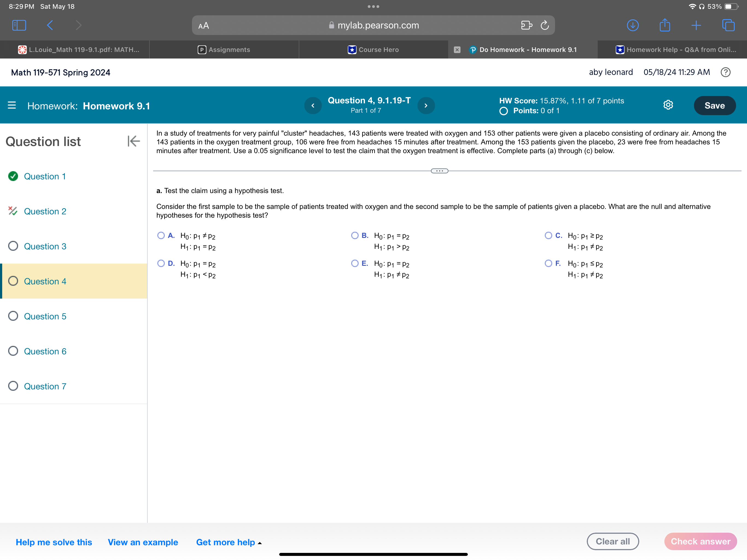Click the mylab.pearson.com address bar
The width and height of the screenshot is (747, 560).
pyautogui.click(x=373, y=25)
